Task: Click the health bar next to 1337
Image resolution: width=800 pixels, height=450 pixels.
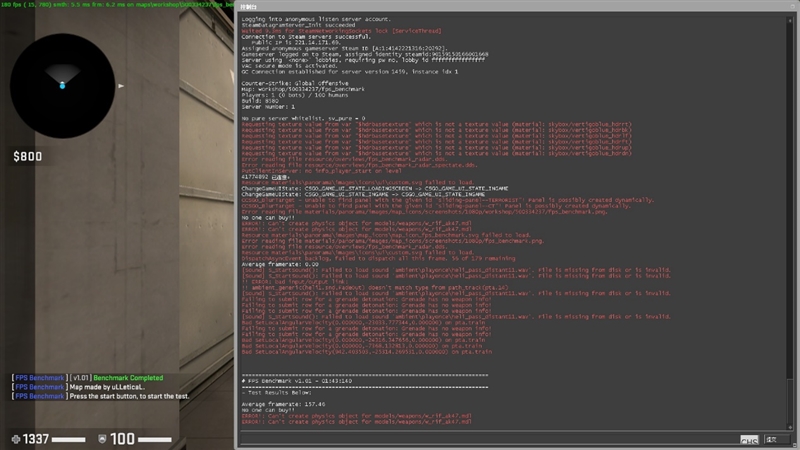Action: tap(68, 439)
